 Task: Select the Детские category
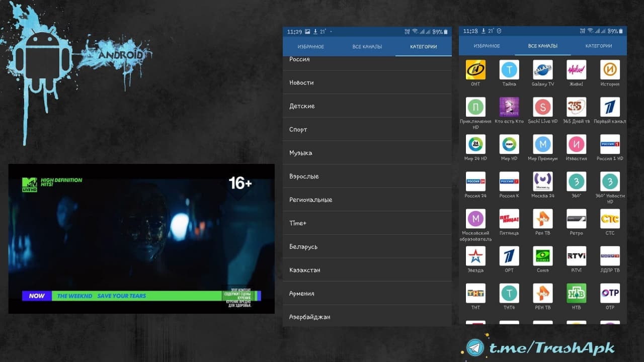coord(367,106)
